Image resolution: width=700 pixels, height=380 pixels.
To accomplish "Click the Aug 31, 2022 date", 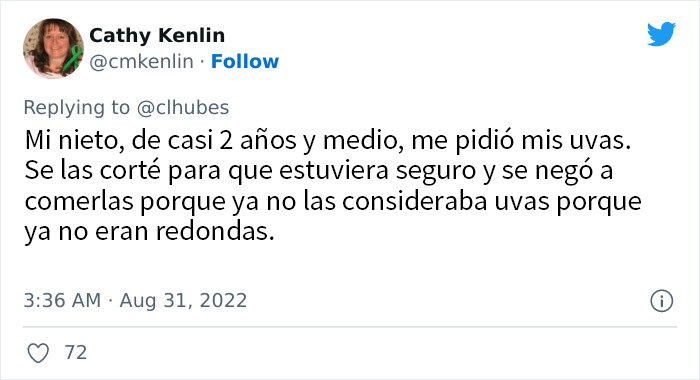I will coord(183,301).
